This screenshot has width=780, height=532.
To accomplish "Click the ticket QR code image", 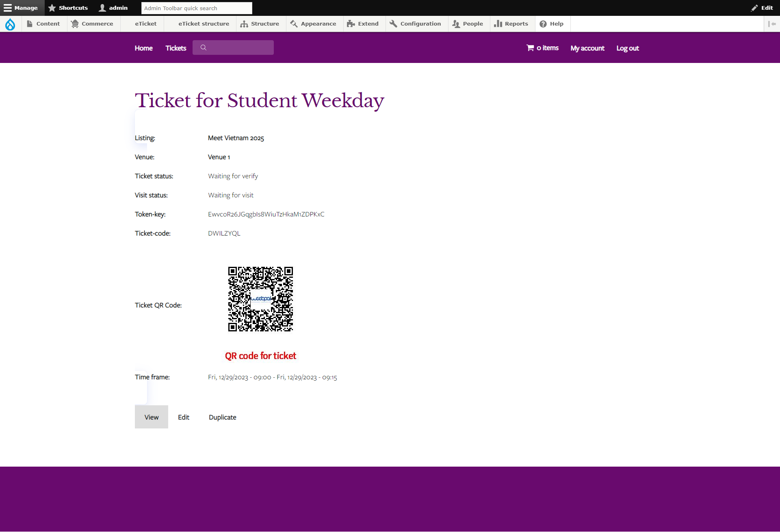I will click(260, 299).
